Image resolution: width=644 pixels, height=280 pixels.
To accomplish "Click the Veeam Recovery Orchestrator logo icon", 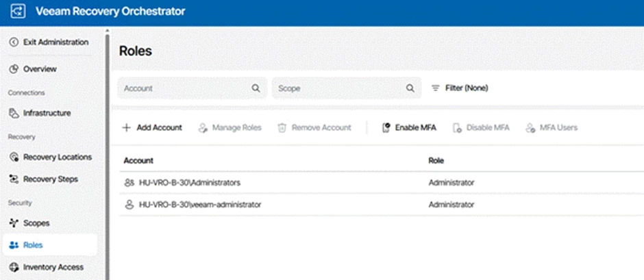I will (18, 12).
